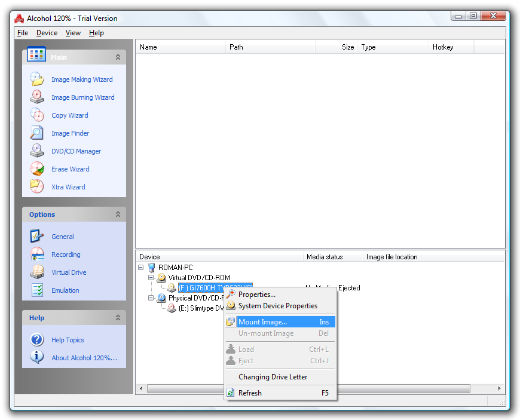Open the Device menu

pos(47,33)
